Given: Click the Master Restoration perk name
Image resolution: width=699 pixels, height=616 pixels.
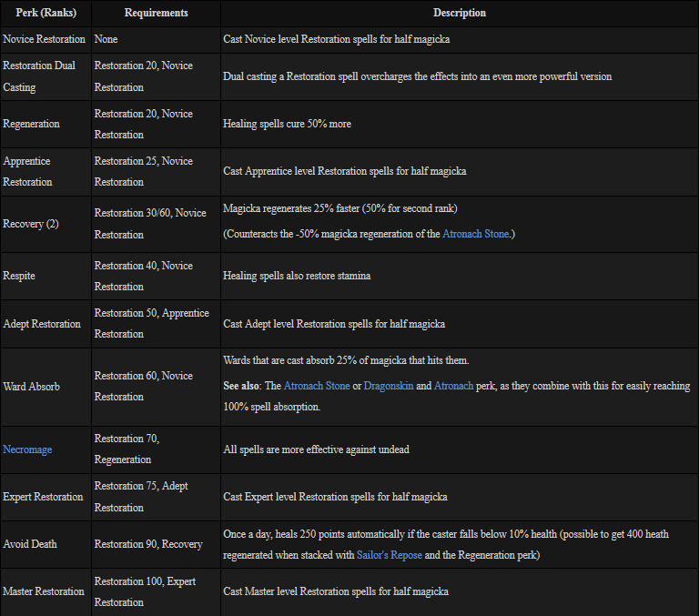Looking at the screenshot, I should [x=44, y=591].
